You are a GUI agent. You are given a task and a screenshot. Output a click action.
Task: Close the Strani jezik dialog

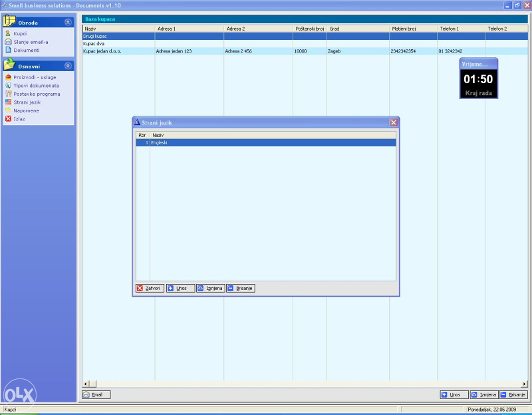[x=393, y=122]
